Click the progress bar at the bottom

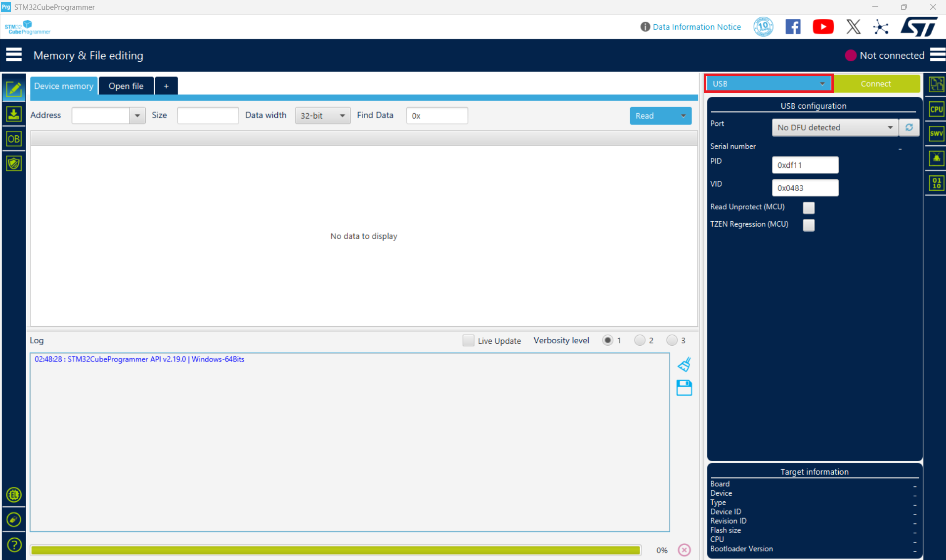click(336, 550)
